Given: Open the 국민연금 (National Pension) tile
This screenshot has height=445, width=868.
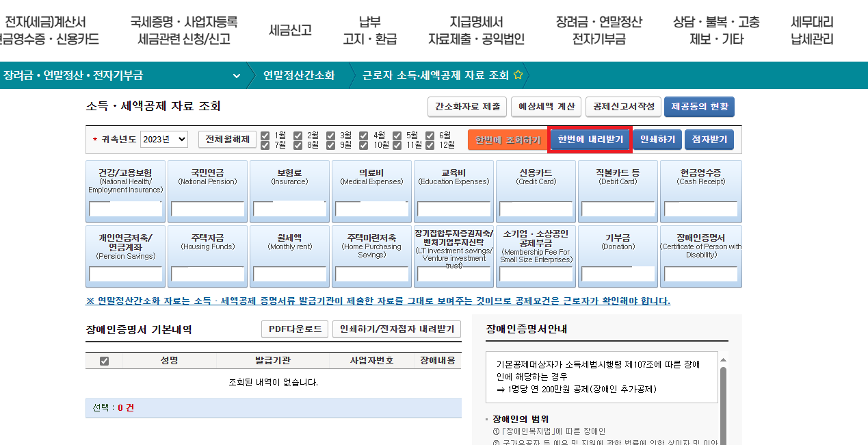Looking at the screenshot, I should tap(207, 185).
